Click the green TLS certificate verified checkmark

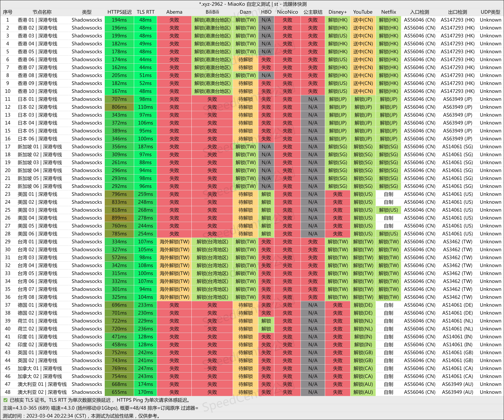(x=5, y=400)
